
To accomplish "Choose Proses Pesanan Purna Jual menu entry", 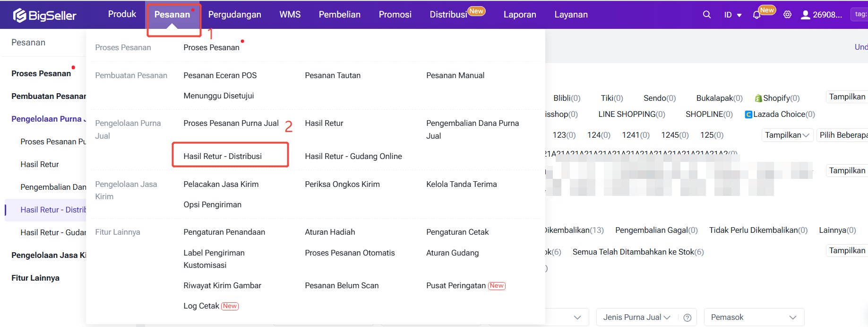I will coord(231,123).
